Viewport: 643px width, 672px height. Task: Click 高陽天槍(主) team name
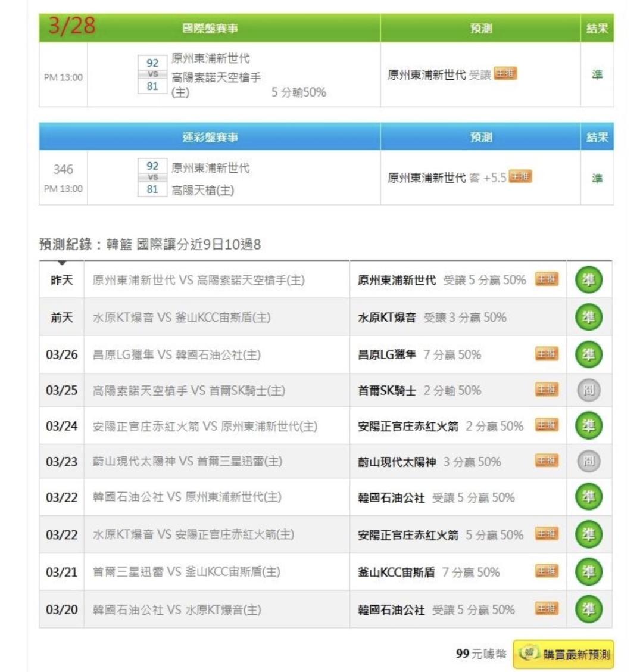pyautogui.click(x=202, y=190)
